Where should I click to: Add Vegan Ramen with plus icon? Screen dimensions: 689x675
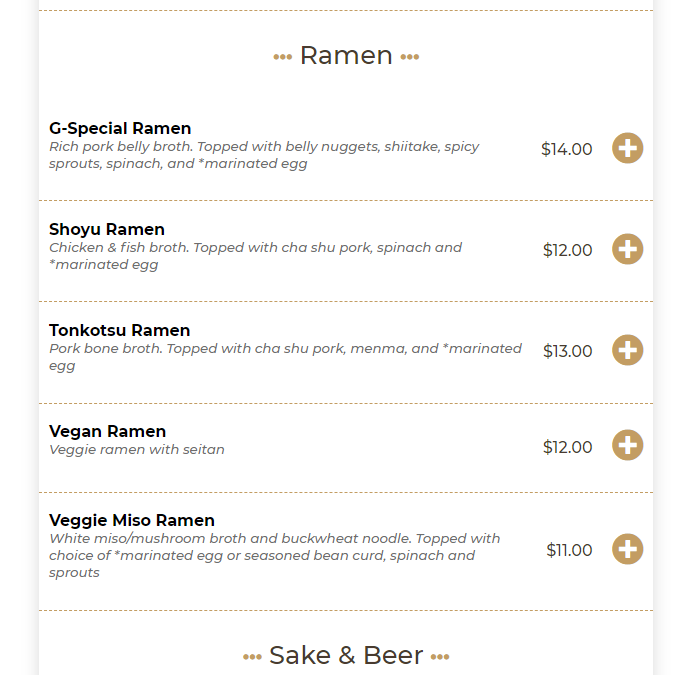[627, 446]
